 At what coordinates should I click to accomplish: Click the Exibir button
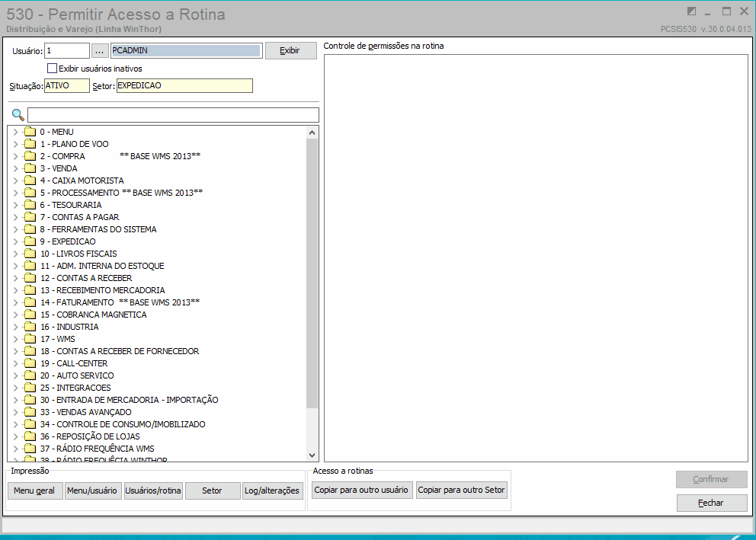coord(290,50)
